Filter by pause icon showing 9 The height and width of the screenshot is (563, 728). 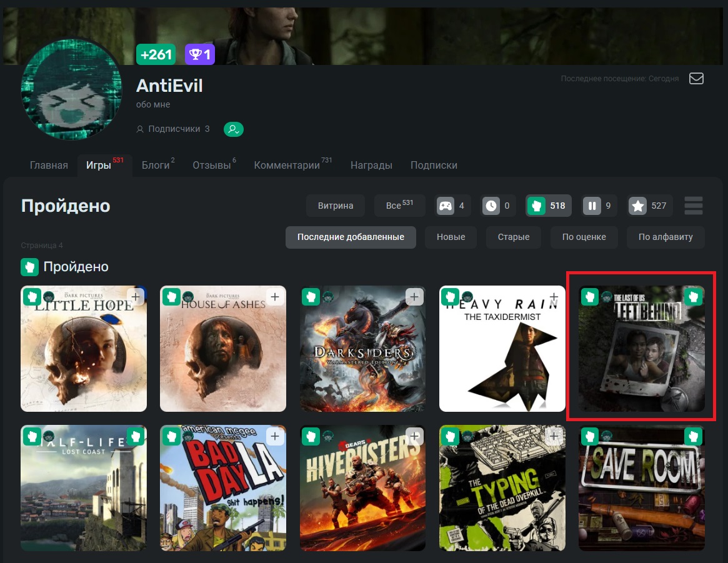[x=599, y=206]
